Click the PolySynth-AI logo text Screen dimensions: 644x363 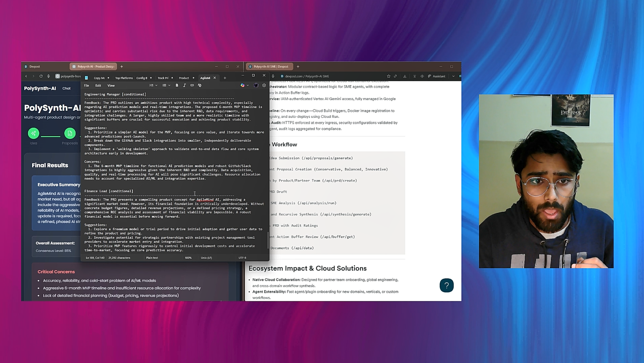coord(40,88)
